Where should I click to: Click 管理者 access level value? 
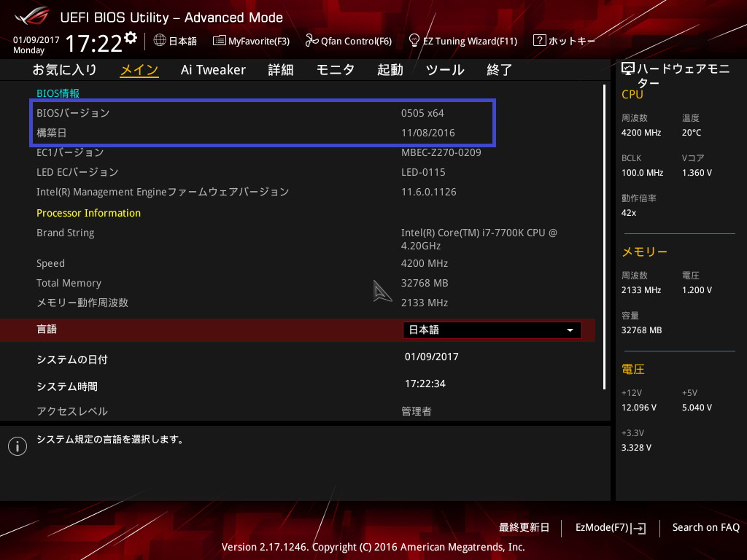417,411
